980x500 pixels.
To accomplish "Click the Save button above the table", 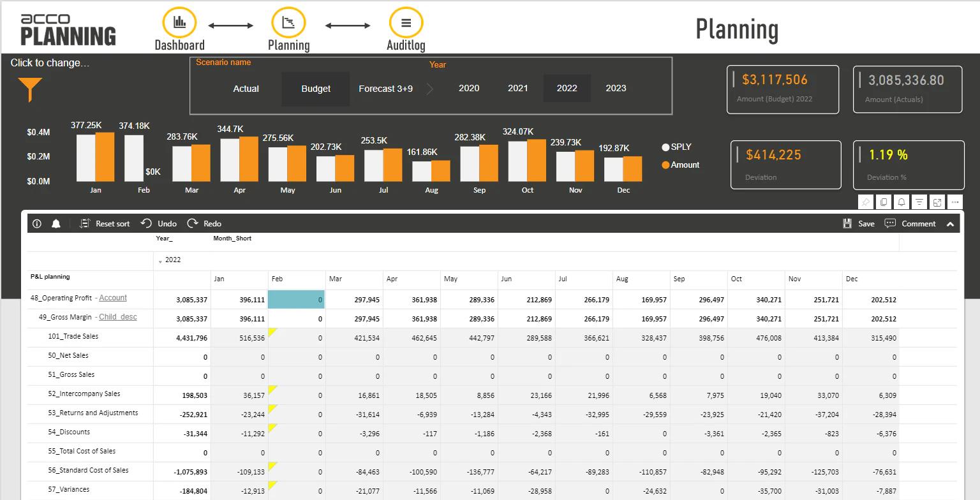I will pyautogui.click(x=859, y=223).
